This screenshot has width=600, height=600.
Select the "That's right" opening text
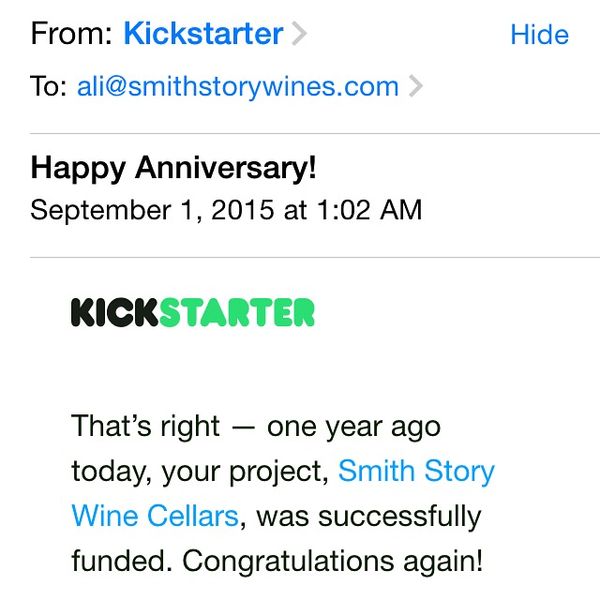[x=145, y=426]
